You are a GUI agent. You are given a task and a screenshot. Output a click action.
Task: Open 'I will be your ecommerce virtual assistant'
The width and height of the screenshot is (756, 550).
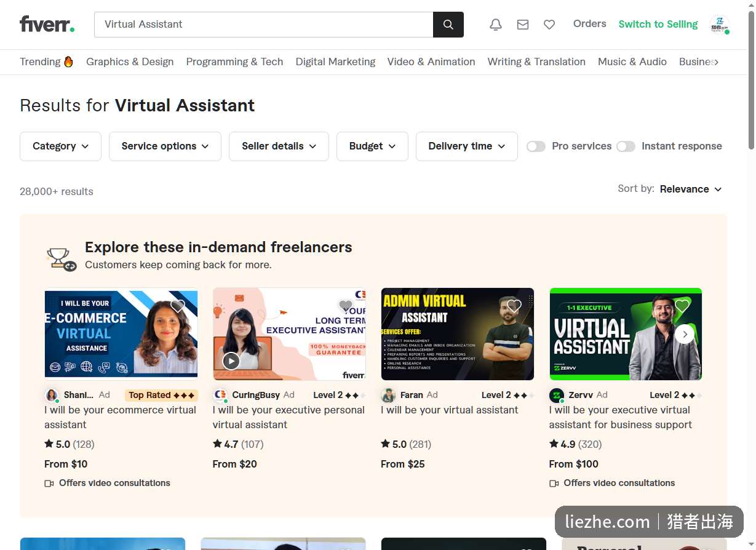(x=120, y=417)
